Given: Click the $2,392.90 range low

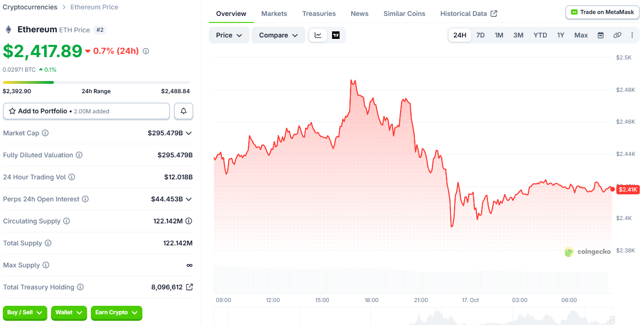Looking at the screenshot, I should [17, 91].
